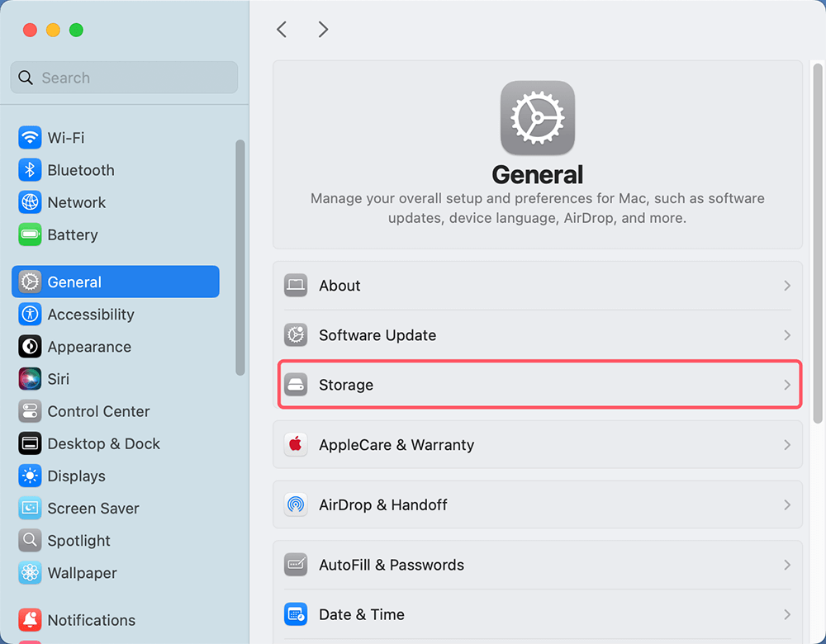Viewport: 826px width, 644px height.
Task: Select the Bluetooth icon
Action: pyautogui.click(x=28, y=170)
